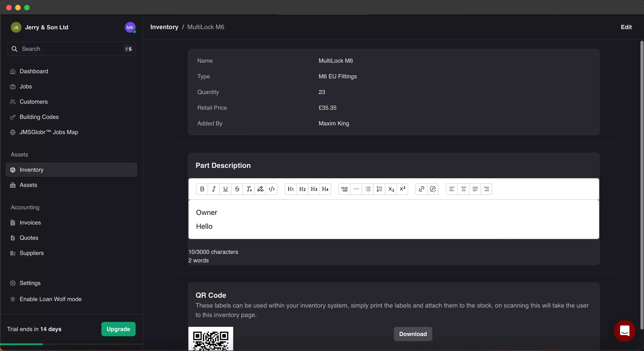This screenshot has width=644, height=351.
Task: Click the '£35.35' retail price value
Action: coord(327,108)
